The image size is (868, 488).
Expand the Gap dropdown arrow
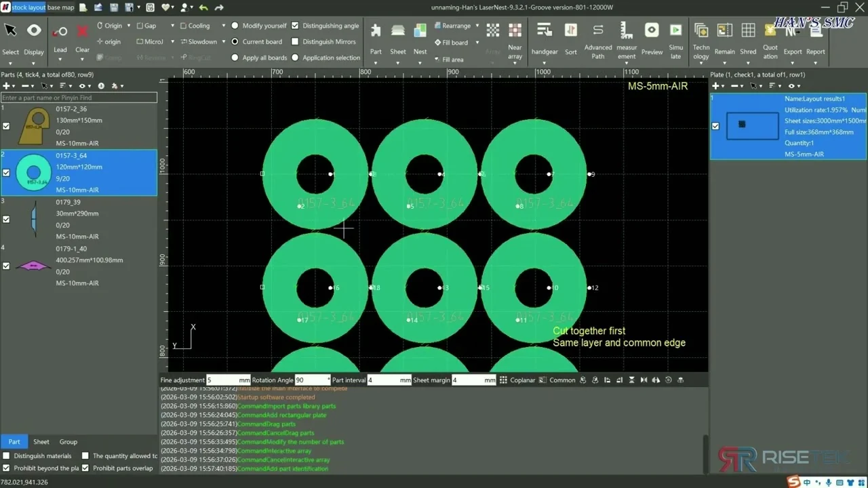172,26
